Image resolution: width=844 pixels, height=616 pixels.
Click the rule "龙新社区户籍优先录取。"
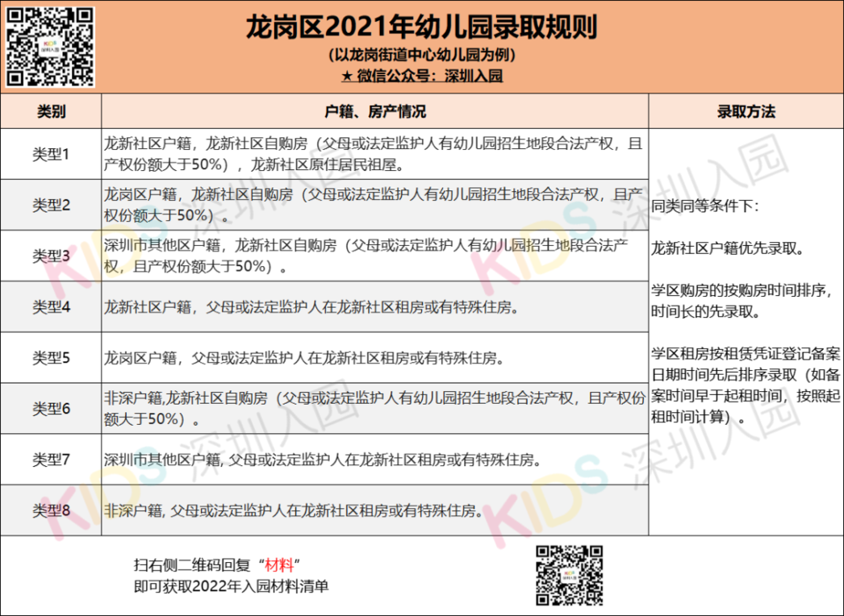(728, 248)
